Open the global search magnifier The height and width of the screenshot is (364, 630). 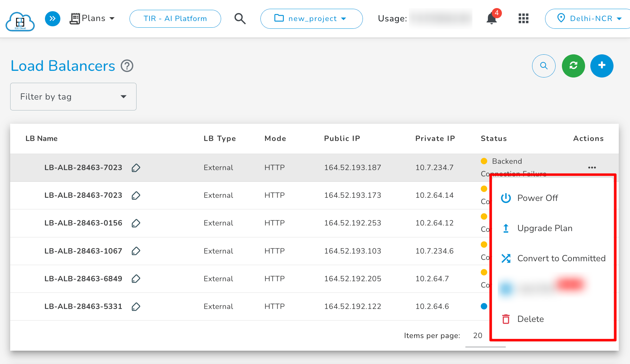pyautogui.click(x=240, y=19)
